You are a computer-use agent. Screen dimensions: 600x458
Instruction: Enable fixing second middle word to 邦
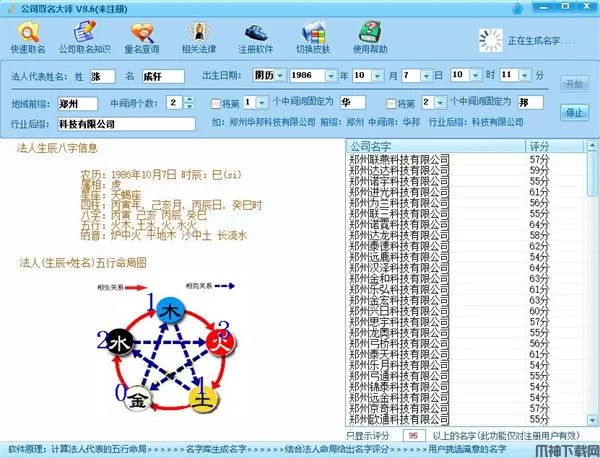[x=391, y=103]
